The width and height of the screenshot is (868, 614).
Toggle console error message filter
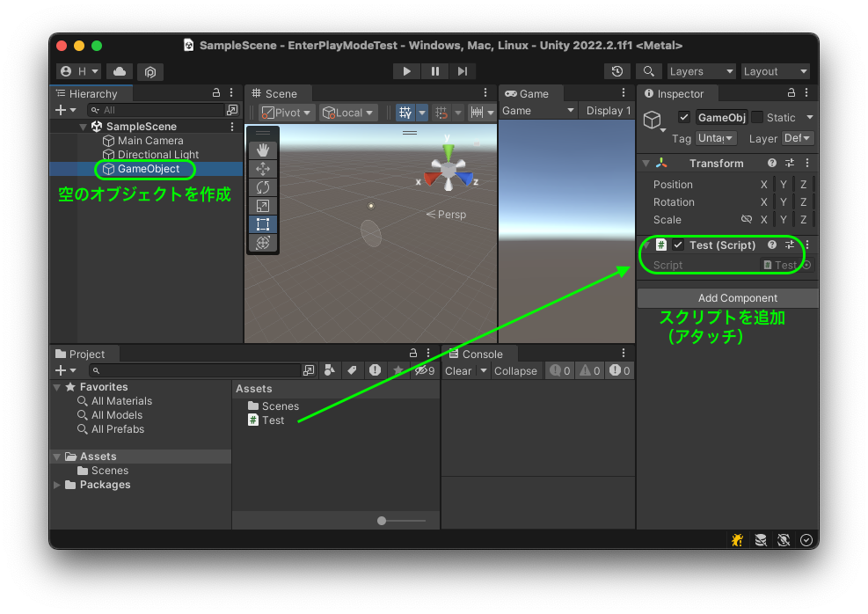(619, 370)
